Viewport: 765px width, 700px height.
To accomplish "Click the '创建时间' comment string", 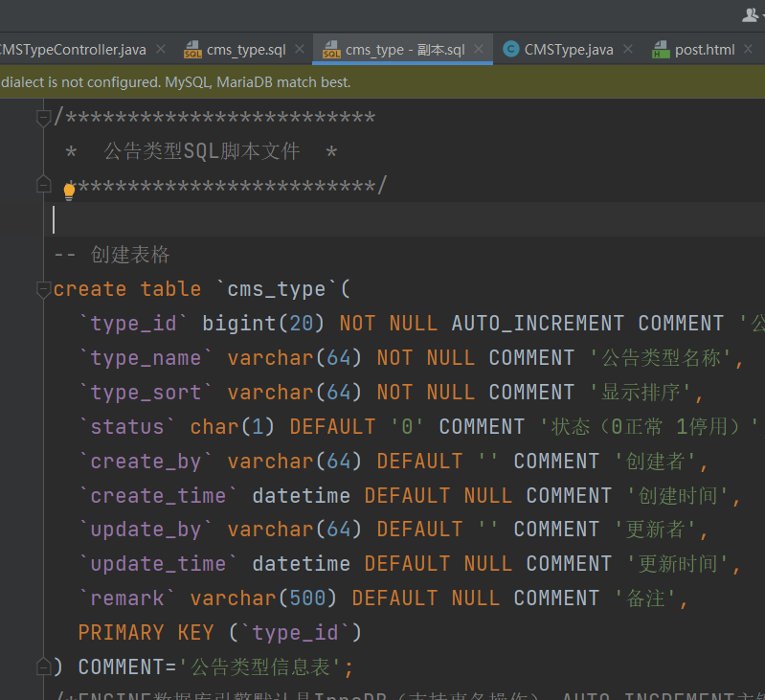I will click(678, 496).
